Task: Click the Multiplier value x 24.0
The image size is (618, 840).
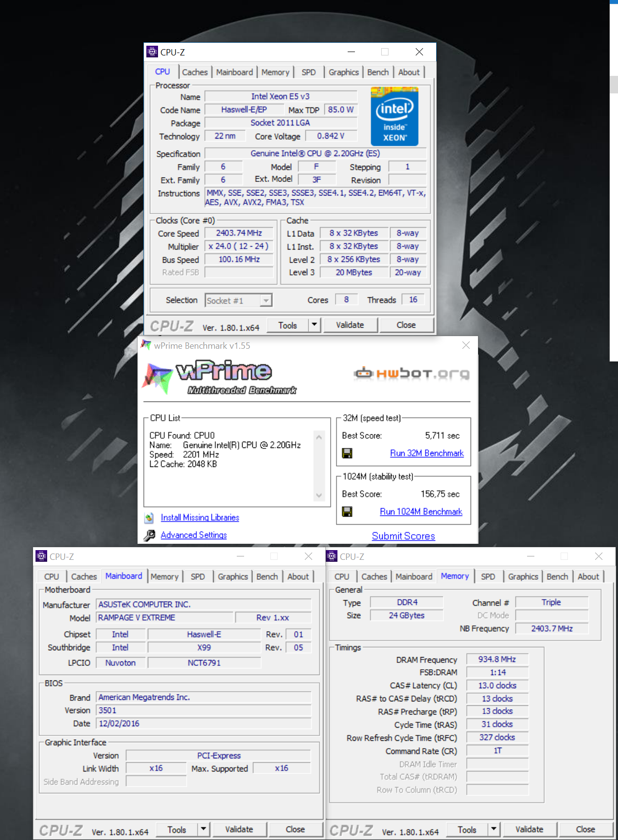Action: [239, 246]
